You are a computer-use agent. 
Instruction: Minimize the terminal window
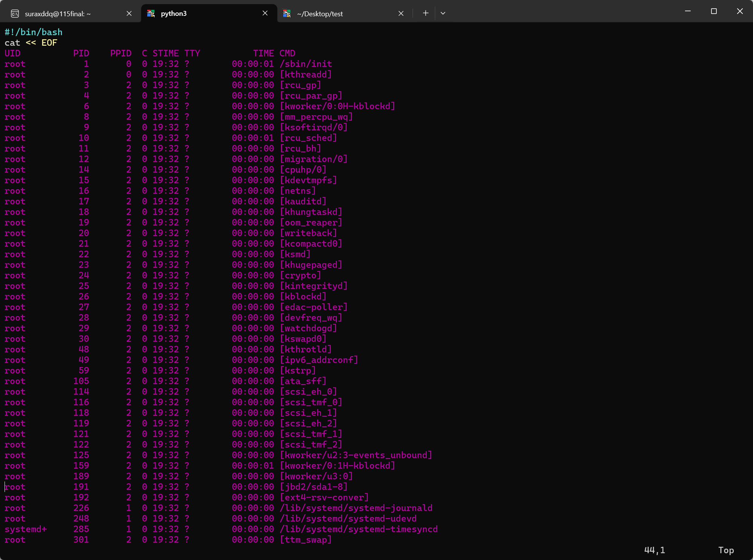coord(688,11)
